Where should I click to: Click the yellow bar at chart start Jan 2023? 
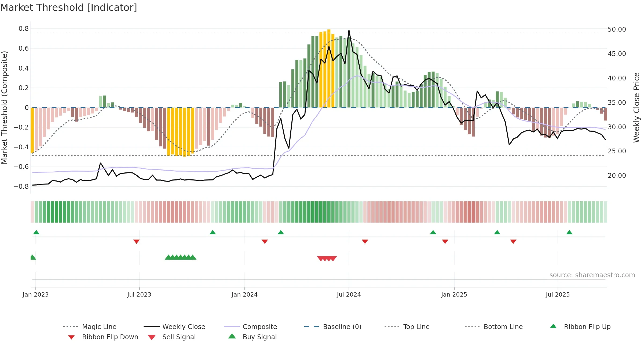[x=32, y=130]
